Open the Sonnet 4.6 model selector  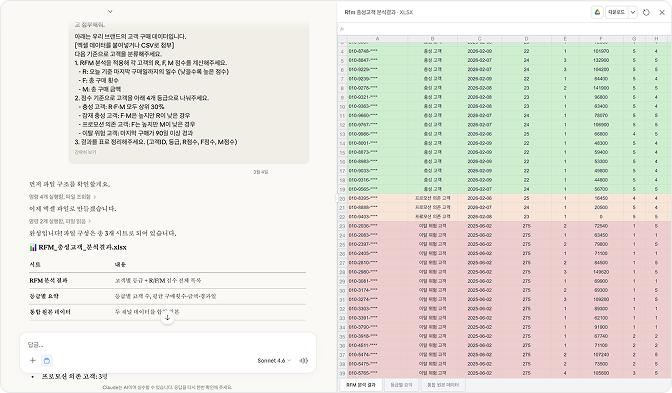click(274, 360)
